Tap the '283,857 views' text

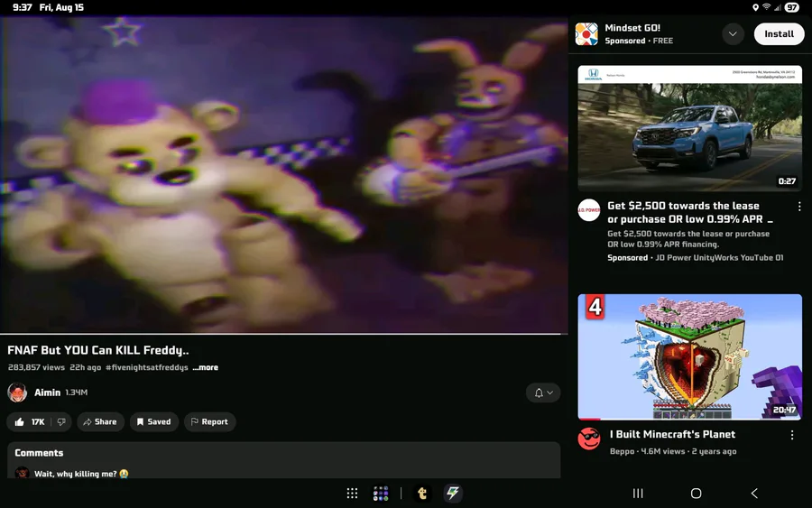(x=36, y=367)
